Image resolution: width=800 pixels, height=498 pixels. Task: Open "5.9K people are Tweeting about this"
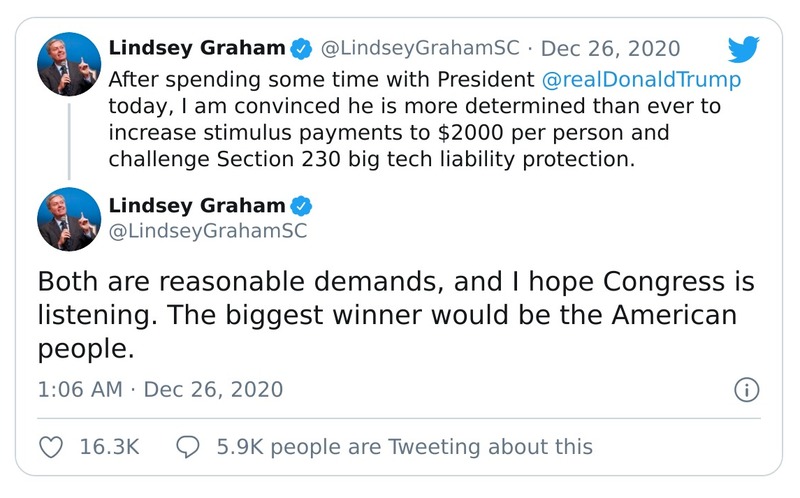click(x=404, y=447)
